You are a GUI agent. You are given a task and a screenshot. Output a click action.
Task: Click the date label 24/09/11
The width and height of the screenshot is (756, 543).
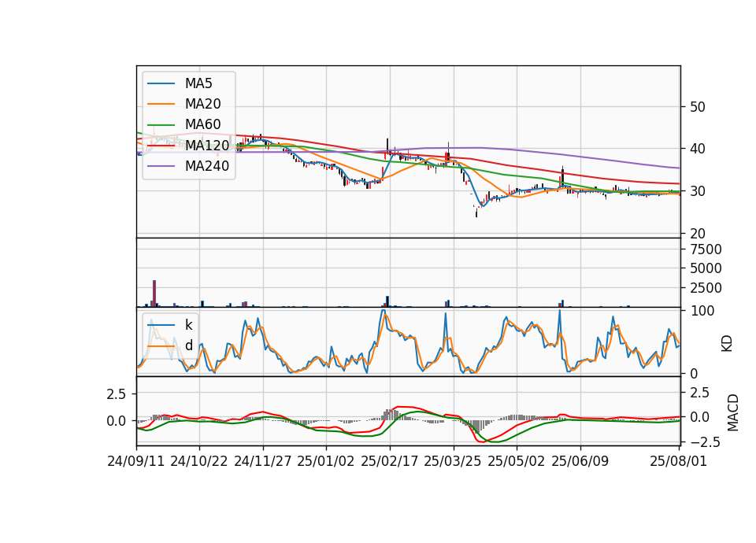[x=136, y=461]
